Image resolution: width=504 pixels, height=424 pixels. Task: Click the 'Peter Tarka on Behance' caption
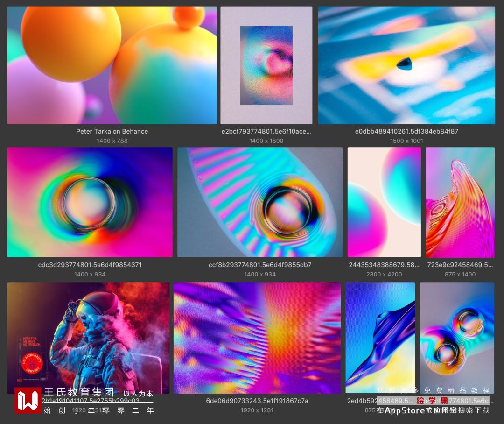(x=112, y=131)
